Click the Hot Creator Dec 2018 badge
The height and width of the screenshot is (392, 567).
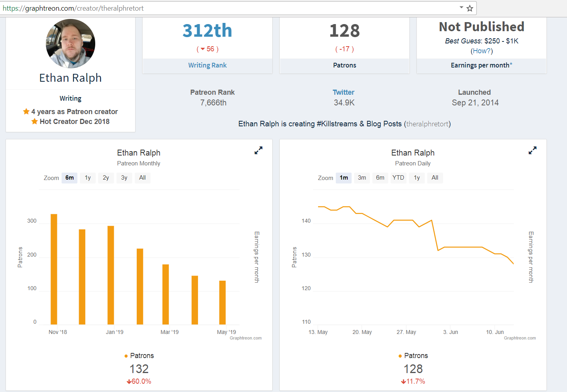70,122
